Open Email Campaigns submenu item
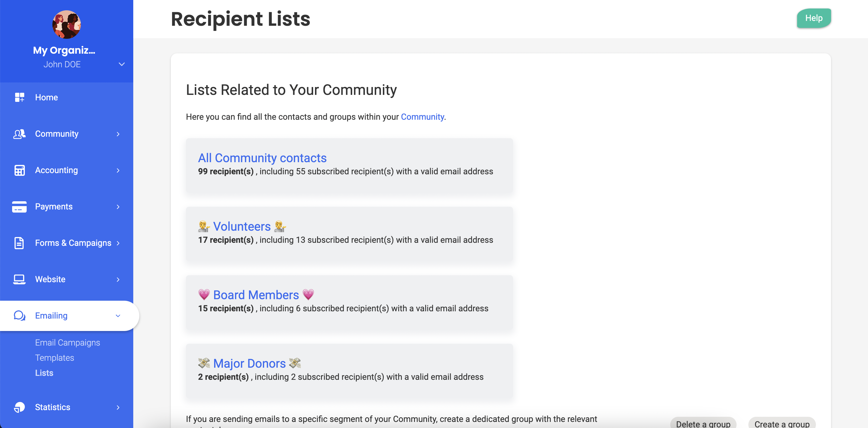This screenshot has height=428, width=868. coord(68,342)
